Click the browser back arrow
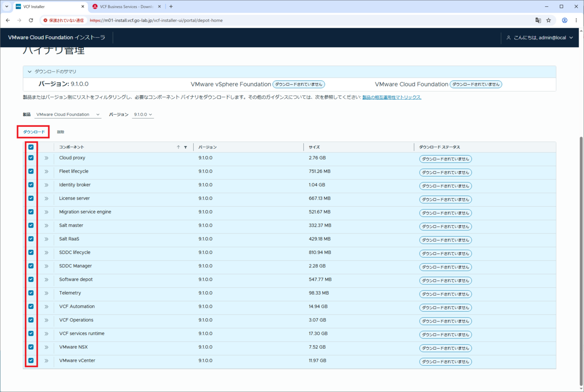Viewport: 584px width, 392px height. (7, 20)
